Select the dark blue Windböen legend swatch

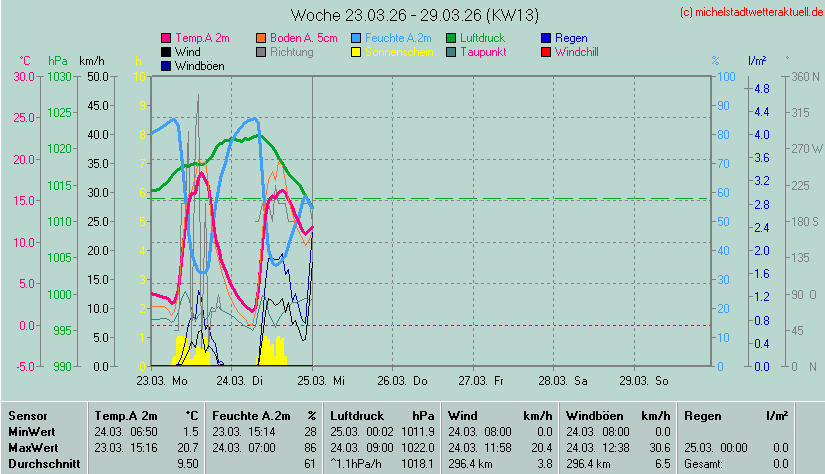coord(166,65)
